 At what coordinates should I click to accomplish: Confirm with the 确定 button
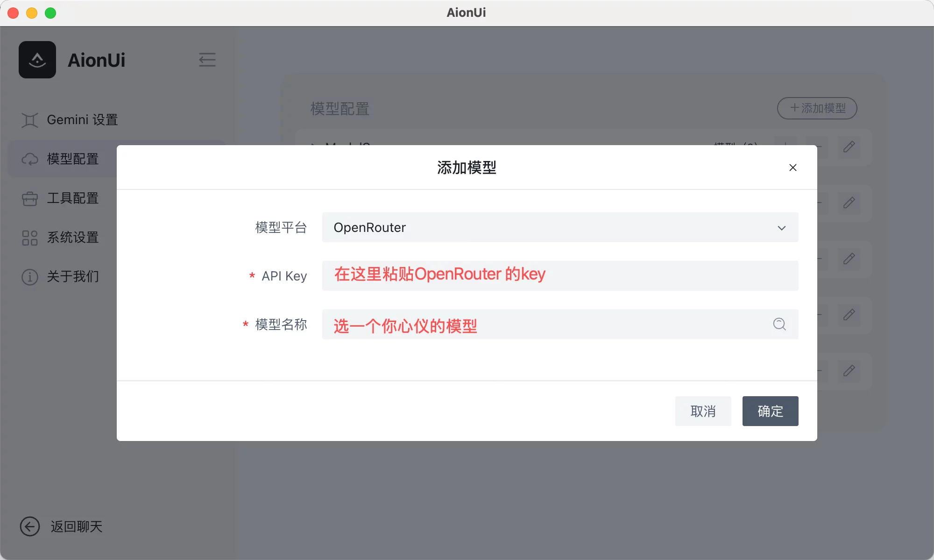pos(770,411)
